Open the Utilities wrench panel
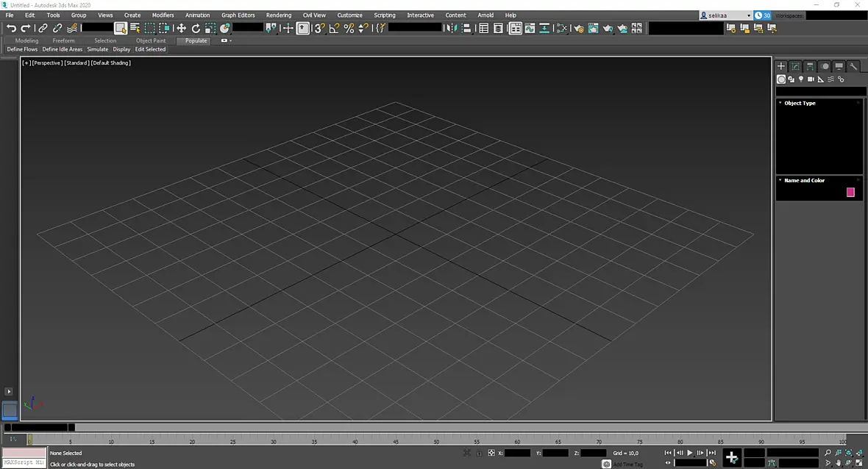Image resolution: width=868 pixels, height=469 pixels. [x=853, y=66]
